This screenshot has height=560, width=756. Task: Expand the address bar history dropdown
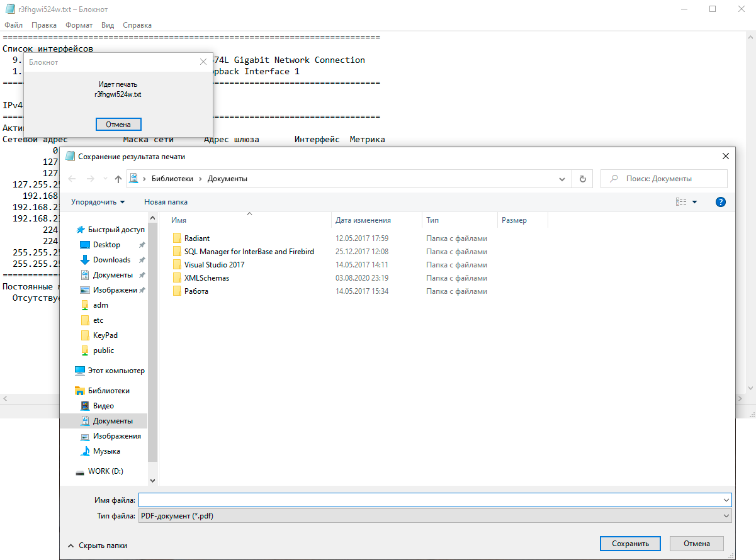click(562, 179)
